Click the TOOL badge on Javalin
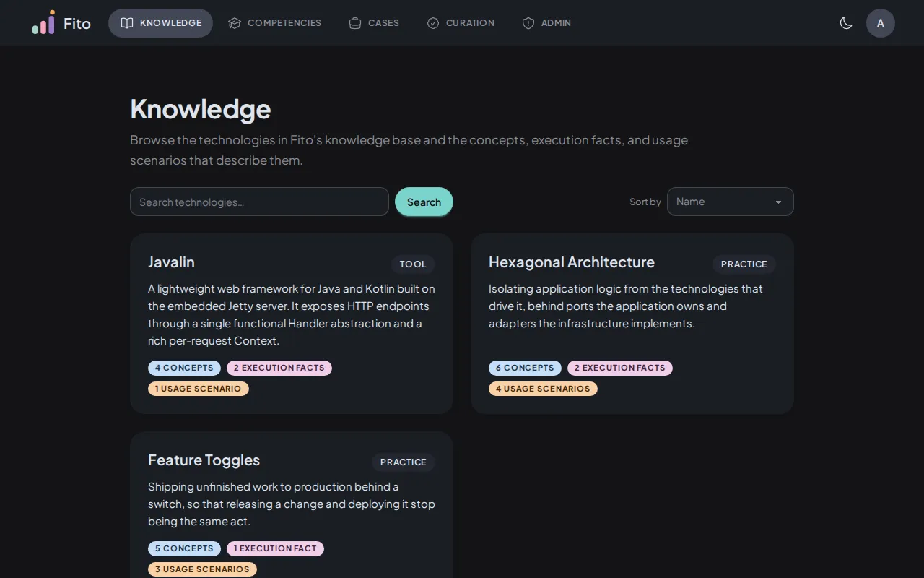The height and width of the screenshot is (578, 924). coord(413,264)
